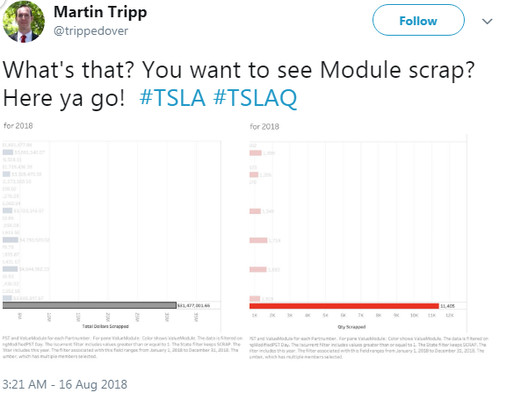Click the $31,477,001.66 total value label
This screenshot has width=509, height=397.
coord(194,305)
